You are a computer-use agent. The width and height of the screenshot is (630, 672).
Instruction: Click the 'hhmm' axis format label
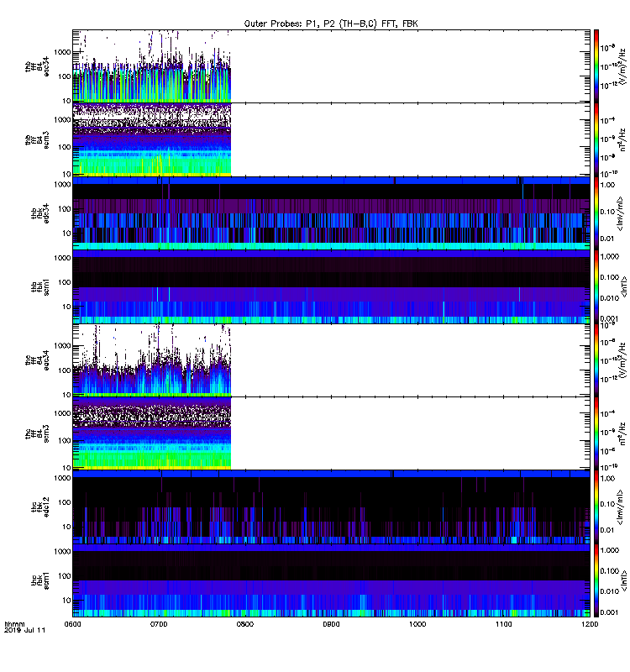tap(14, 624)
